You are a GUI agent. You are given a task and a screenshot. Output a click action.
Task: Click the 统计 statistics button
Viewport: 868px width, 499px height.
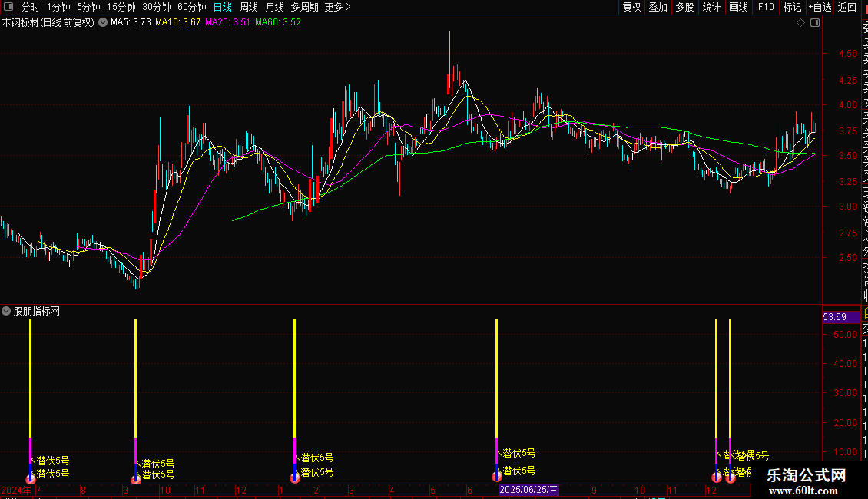click(x=711, y=7)
